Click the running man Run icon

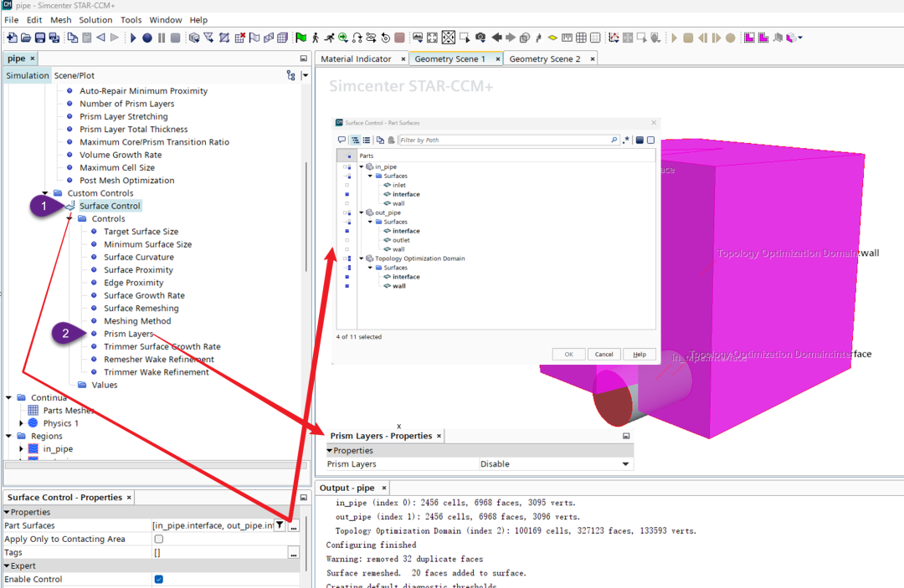(329, 38)
